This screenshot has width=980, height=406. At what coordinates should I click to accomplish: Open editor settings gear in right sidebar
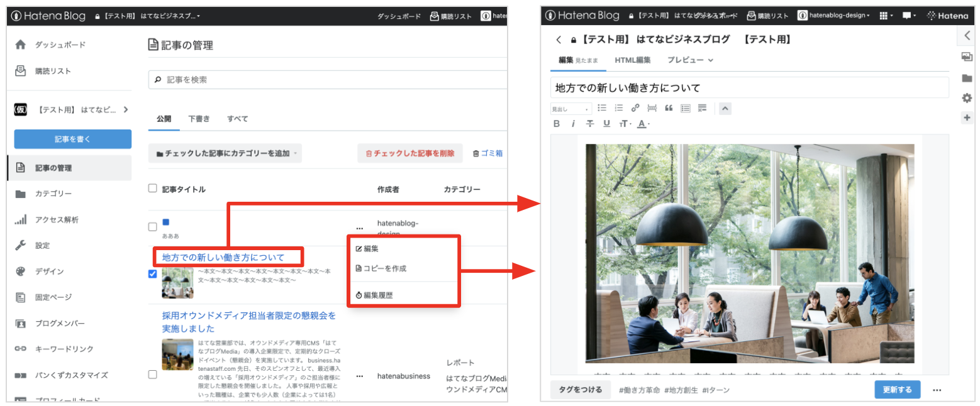967,98
